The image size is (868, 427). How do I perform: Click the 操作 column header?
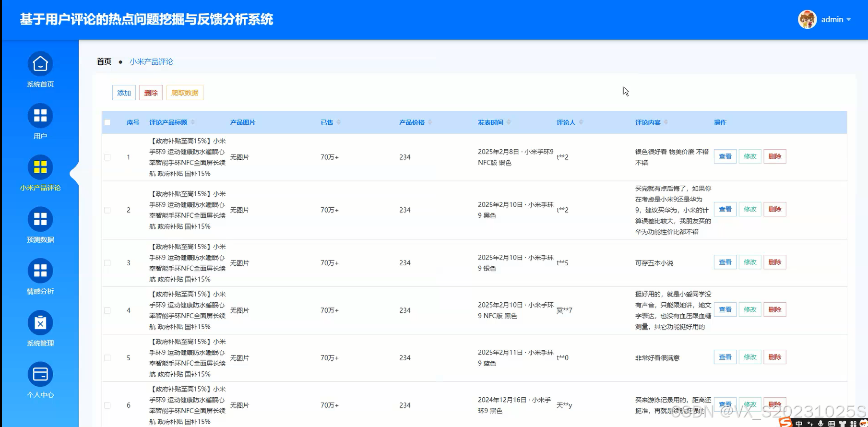tap(720, 122)
